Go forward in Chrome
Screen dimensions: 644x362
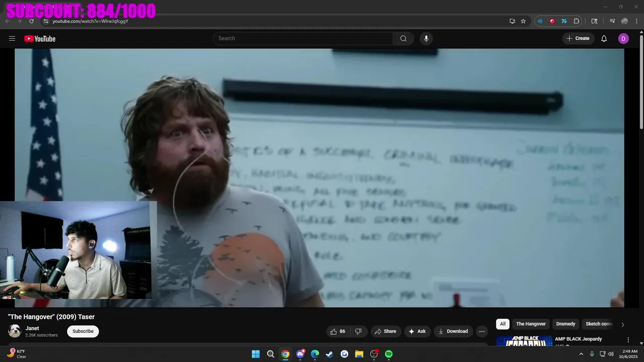(x=20, y=21)
